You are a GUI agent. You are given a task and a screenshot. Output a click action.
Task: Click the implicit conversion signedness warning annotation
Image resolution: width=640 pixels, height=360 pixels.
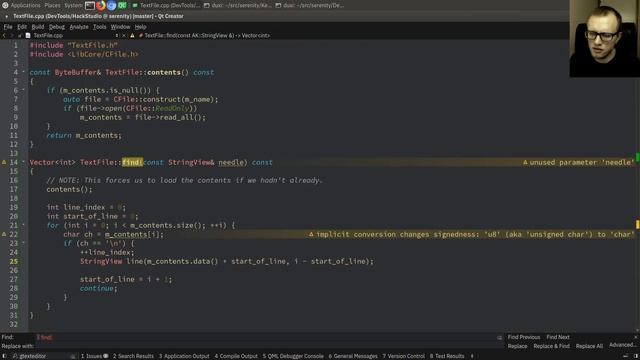pos(471,234)
